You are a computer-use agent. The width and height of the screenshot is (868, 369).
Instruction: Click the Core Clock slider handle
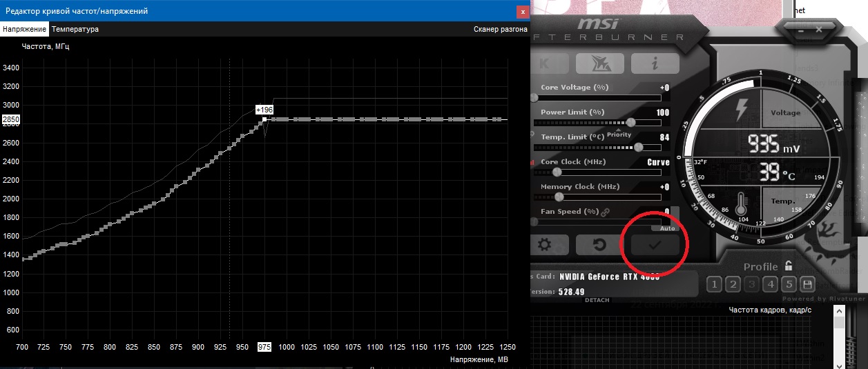point(557,172)
